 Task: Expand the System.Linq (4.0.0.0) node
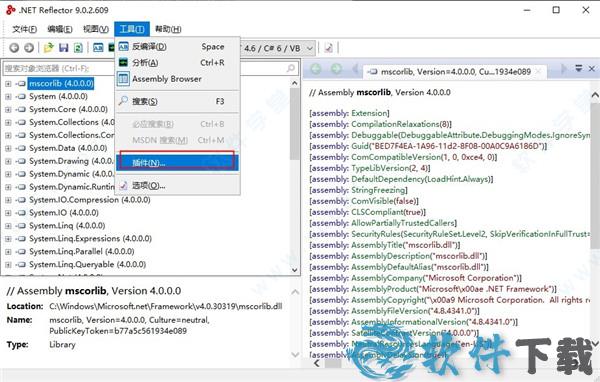[8, 226]
